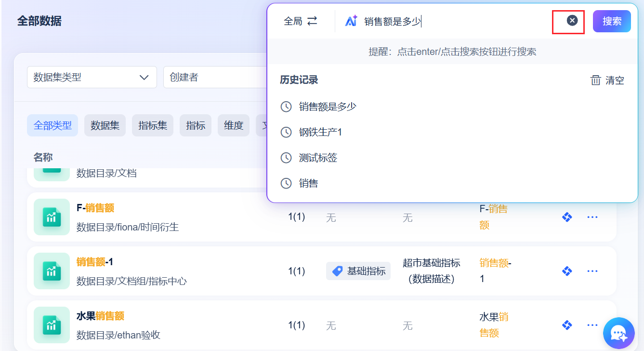Click the green indicator icon for 销售额-1

52,271
